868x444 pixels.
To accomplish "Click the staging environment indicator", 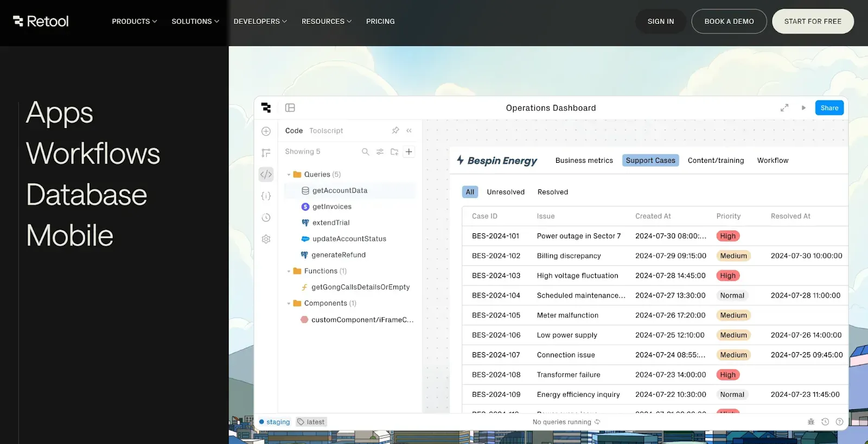I will pos(275,422).
